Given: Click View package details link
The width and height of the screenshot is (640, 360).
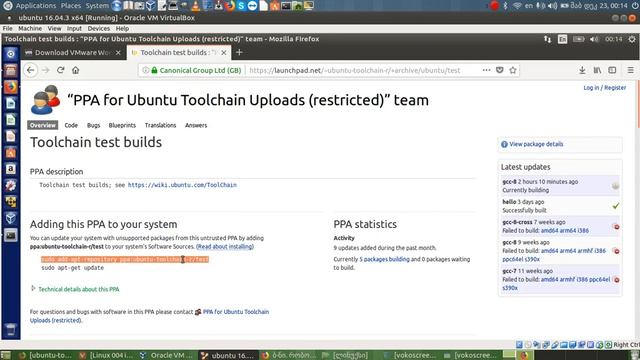Looking at the screenshot, I should click(x=536, y=144).
